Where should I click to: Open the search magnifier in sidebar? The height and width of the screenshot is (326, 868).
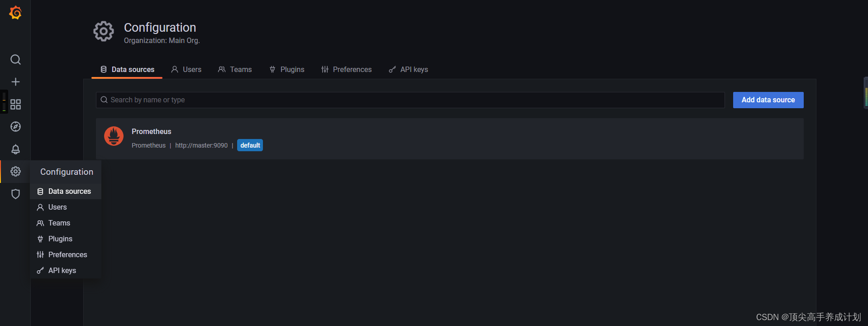click(x=15, y=60)
